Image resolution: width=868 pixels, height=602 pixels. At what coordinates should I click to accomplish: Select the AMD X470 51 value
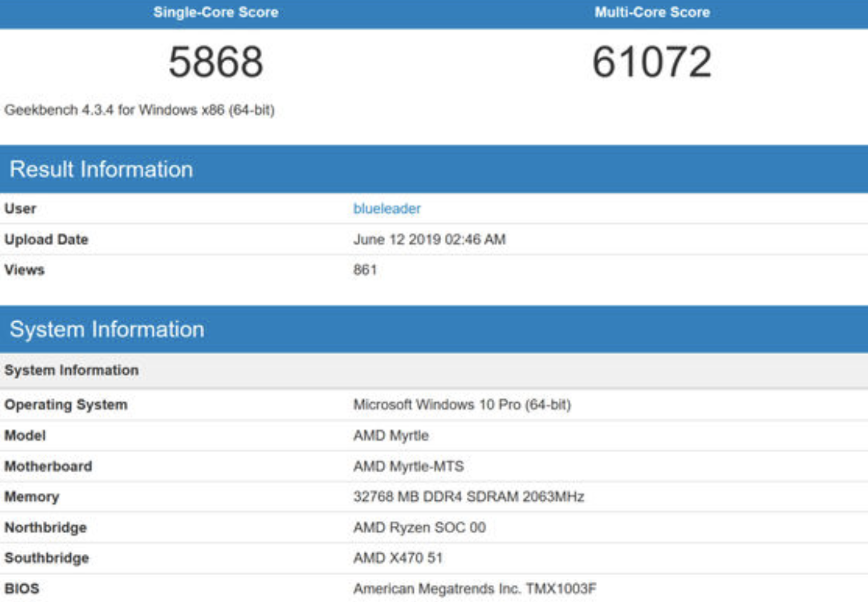pyautogui.click(x=398, y=558)
